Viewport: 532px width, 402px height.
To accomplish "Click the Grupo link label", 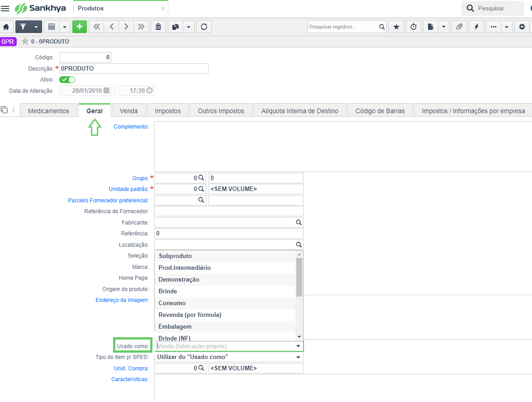I will coord(140,178).
